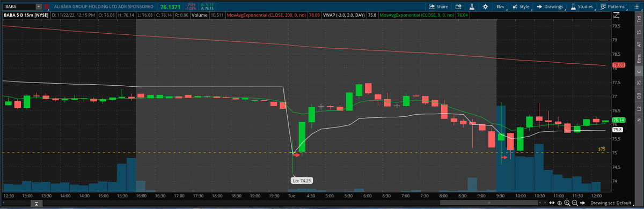
Task: Click the red arrow marker near Tue low
Action: point(296,155)
